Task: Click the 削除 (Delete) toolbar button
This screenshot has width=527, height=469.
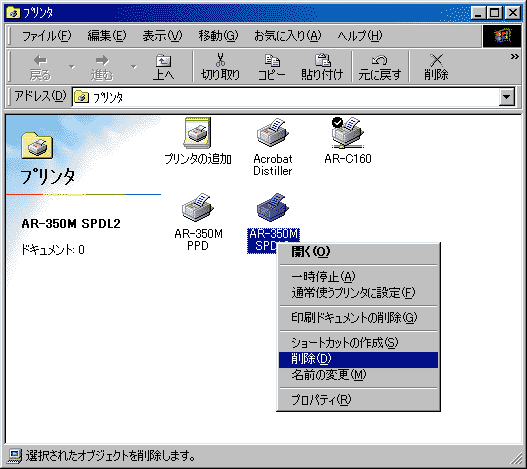Action: [436, 67]
